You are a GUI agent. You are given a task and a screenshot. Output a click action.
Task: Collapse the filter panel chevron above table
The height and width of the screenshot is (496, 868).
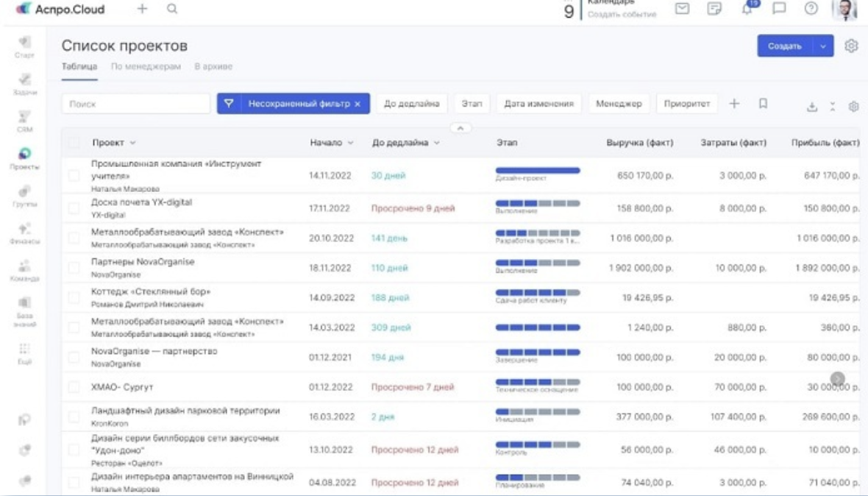click(x=460, y=128)
